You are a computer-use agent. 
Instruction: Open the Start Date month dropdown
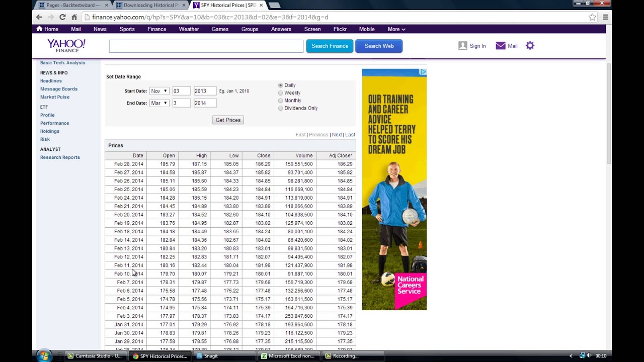(159, 91)
